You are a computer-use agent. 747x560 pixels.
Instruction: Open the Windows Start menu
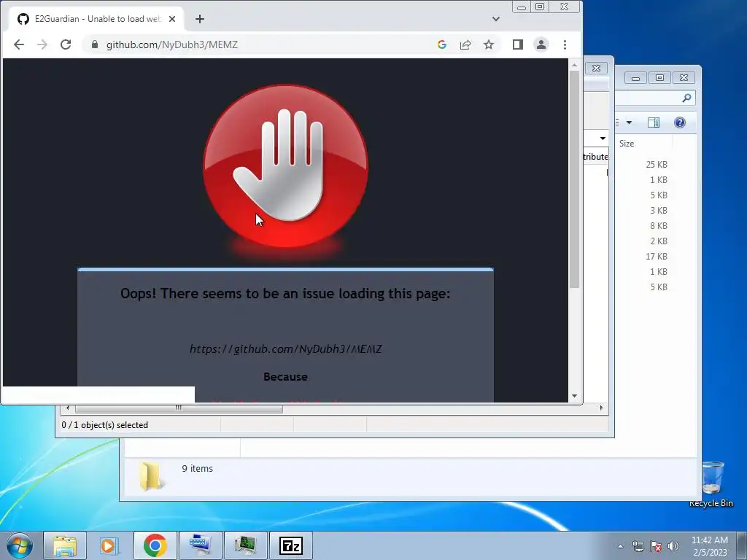20,545
